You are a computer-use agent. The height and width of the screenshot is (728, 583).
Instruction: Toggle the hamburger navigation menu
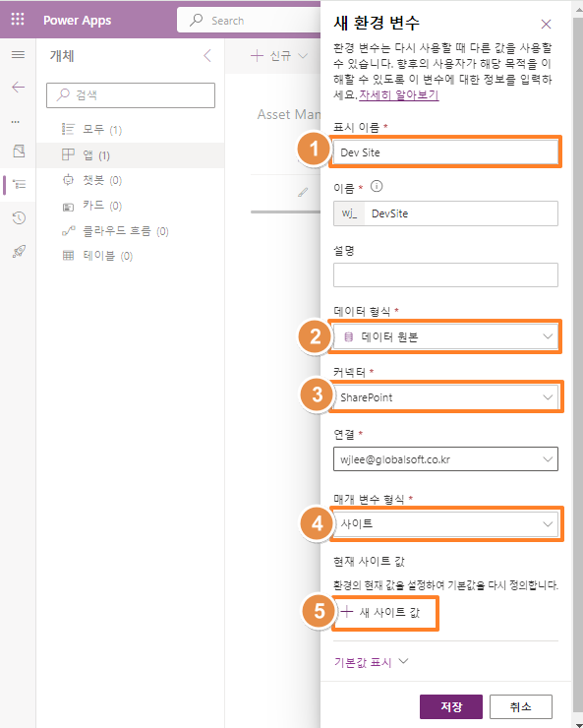(x=18, y=55)
